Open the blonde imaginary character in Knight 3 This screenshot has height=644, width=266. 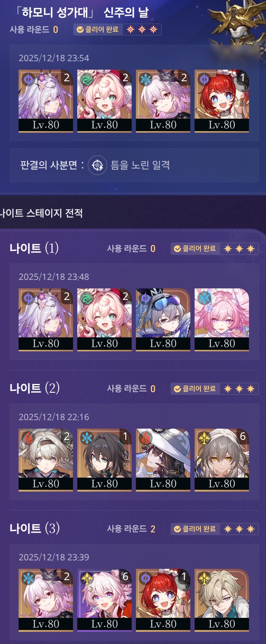(222, 600)
